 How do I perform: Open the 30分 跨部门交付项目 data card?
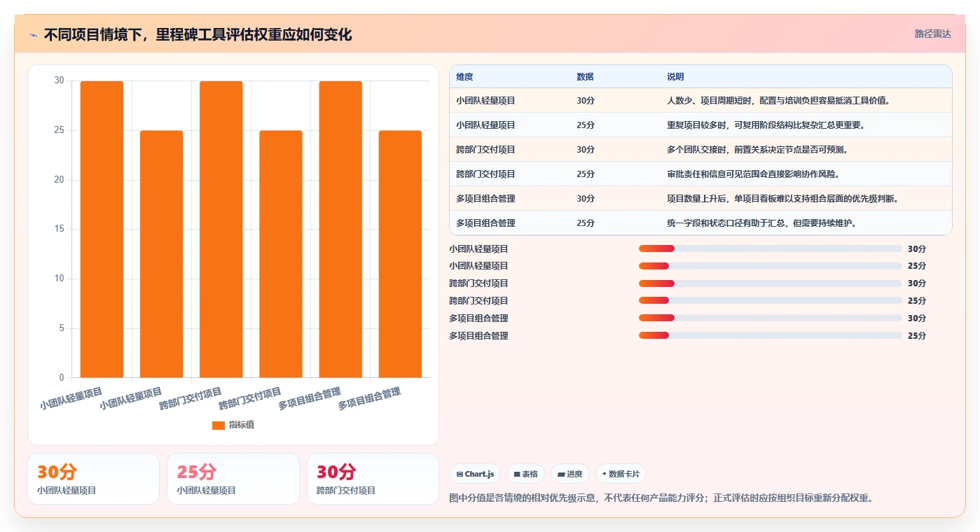tap(373, 479)
